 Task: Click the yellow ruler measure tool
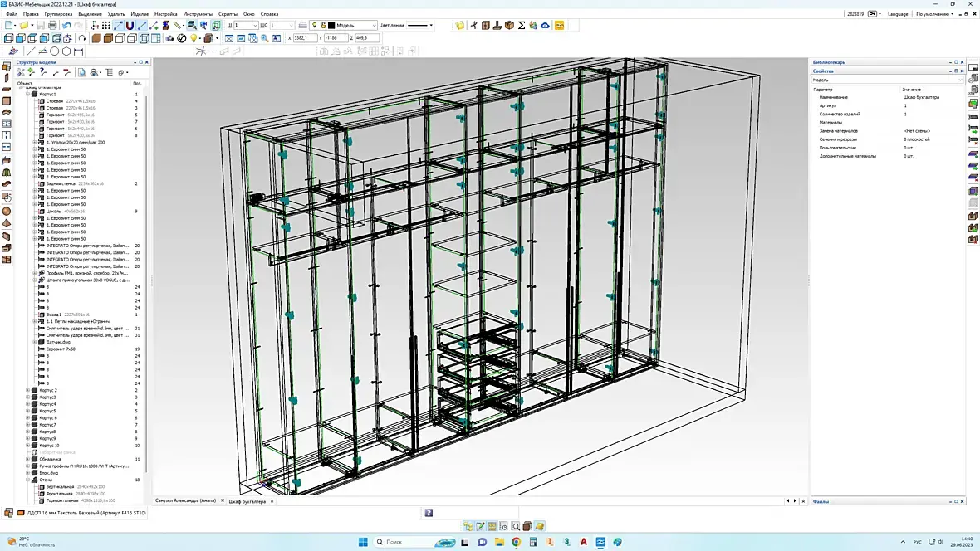tap(178, 25)
